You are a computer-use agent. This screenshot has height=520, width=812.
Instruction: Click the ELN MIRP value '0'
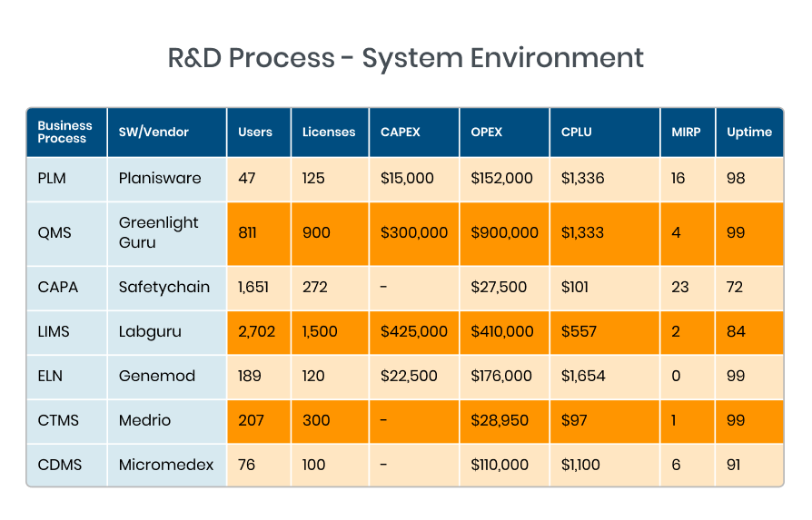pyautogui.click(x=676, y=376)
